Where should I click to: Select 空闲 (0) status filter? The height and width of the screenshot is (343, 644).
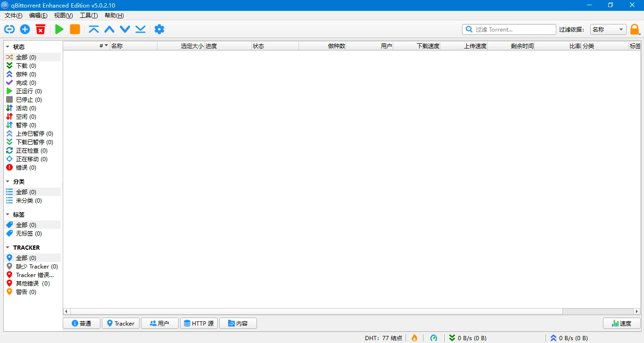click(33, 116)
